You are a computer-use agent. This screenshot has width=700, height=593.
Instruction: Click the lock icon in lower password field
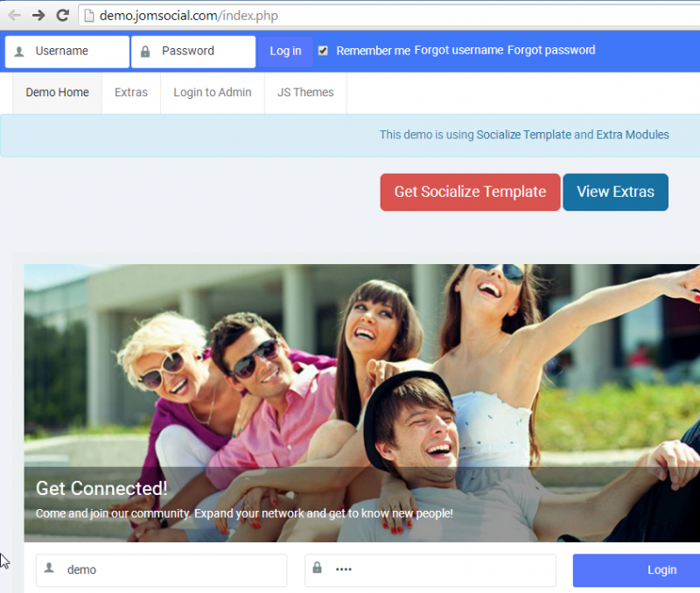click(x=318, y=569)
